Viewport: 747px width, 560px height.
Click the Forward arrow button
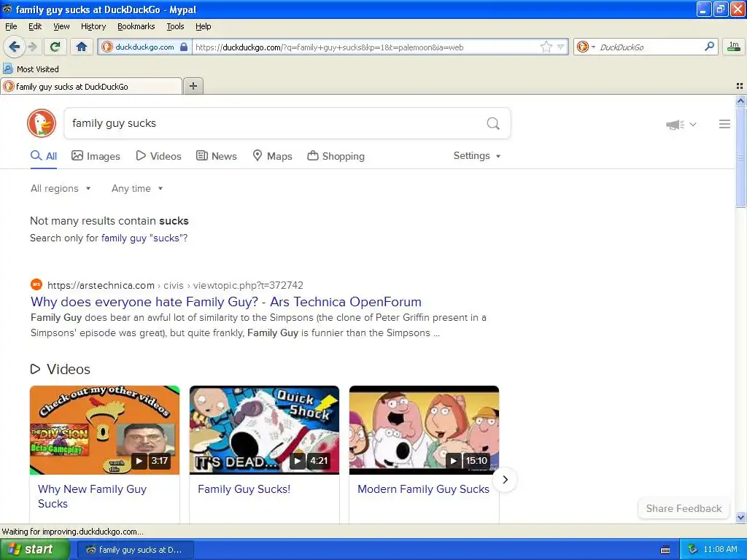[x=32, y=47]
